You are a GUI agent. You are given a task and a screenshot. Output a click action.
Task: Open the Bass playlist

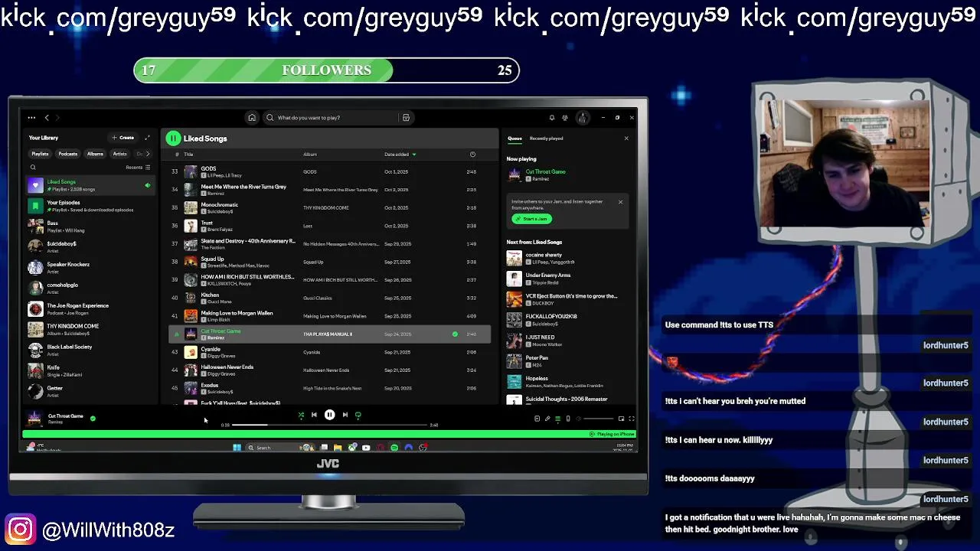90,227
